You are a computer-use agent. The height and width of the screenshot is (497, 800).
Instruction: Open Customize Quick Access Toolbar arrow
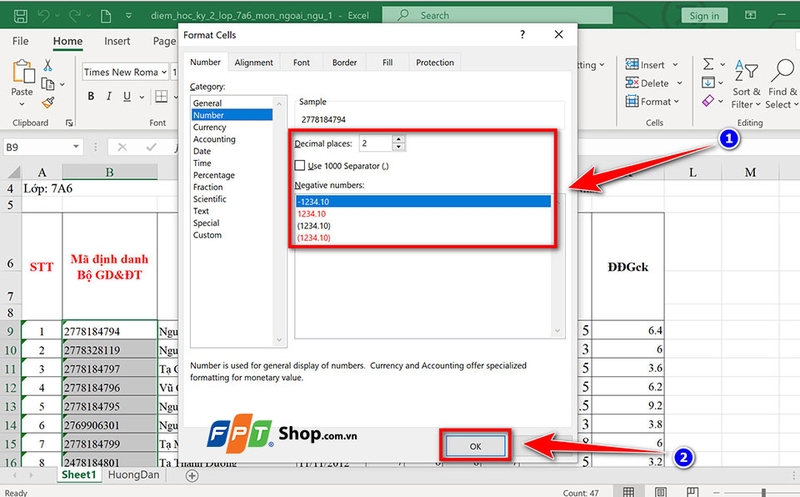[129, 16]
